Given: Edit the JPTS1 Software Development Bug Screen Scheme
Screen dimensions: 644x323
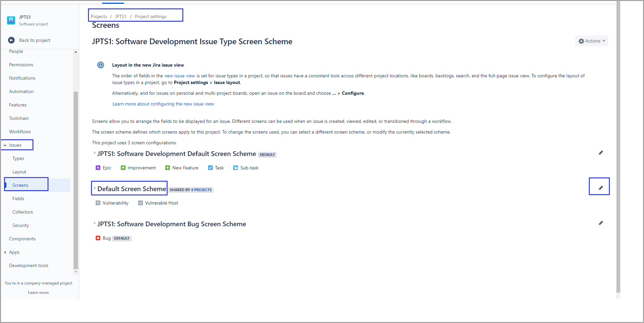Looking at the screenshot, I should tap(601, 223).
